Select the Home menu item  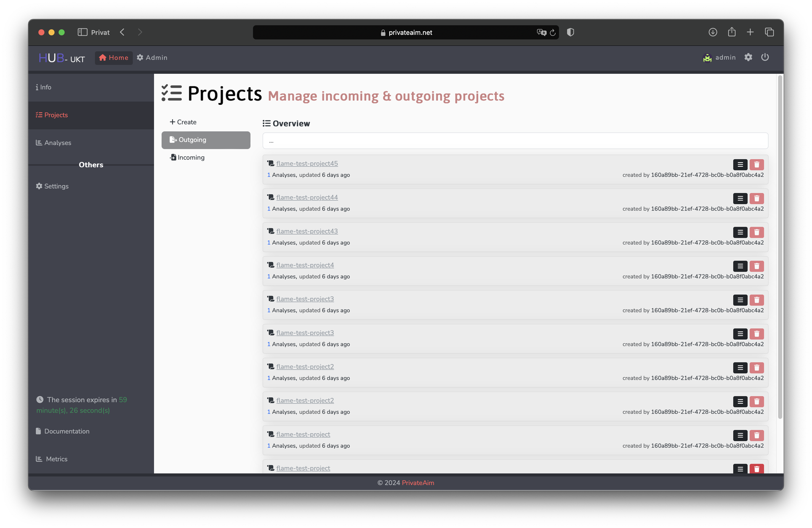113,58
